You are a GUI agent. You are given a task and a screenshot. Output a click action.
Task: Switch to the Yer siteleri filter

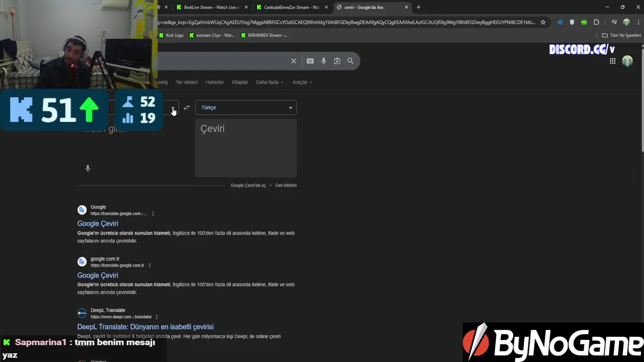click(x=187, y=82)
